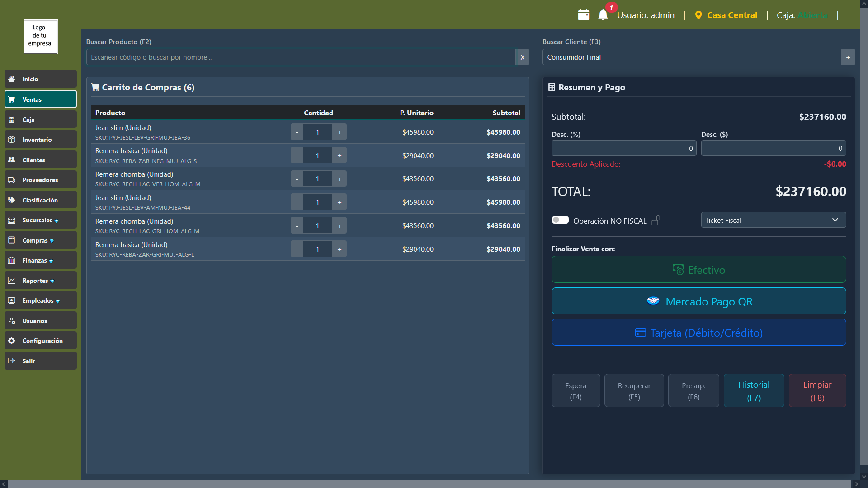Click the horizontal scrollbar at bottom

click(x=429, y=484)
